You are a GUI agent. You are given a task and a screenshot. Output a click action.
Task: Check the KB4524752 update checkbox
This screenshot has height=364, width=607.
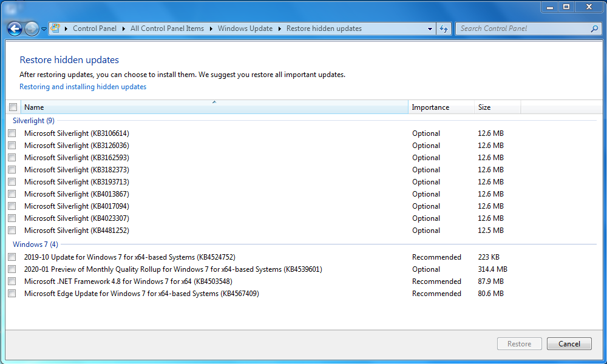click(x=12, y=257)
